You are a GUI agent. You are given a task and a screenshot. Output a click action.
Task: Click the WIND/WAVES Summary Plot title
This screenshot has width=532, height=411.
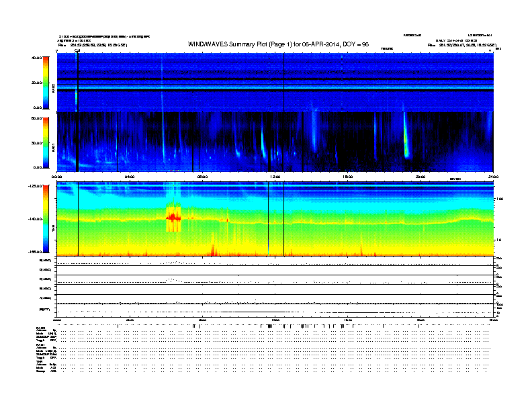point(278,44)
